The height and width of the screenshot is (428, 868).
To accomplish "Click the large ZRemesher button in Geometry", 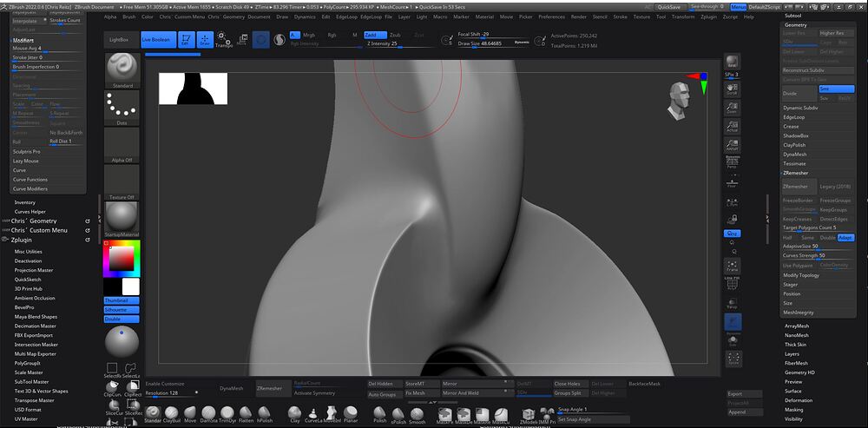I will pos(799,187).
